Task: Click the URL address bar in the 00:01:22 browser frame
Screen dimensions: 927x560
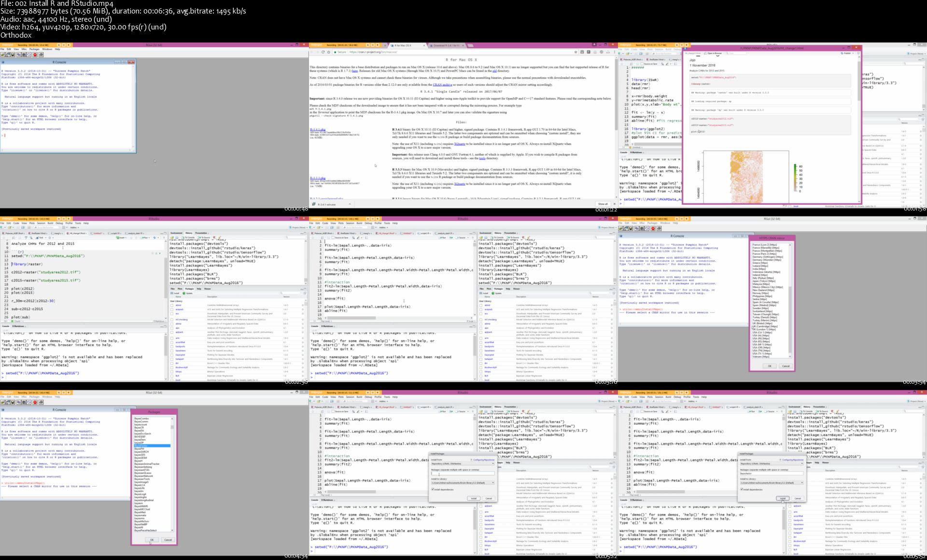Action: (x=454, y=52)
